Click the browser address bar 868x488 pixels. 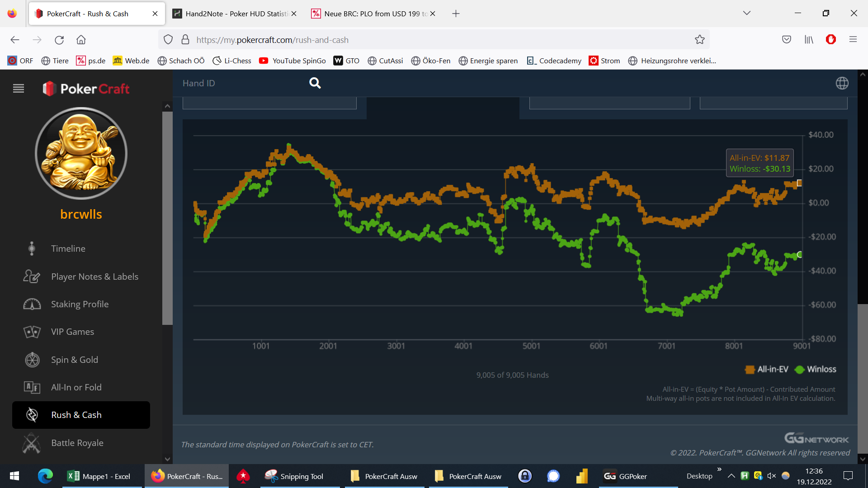[x=434, y=40]
